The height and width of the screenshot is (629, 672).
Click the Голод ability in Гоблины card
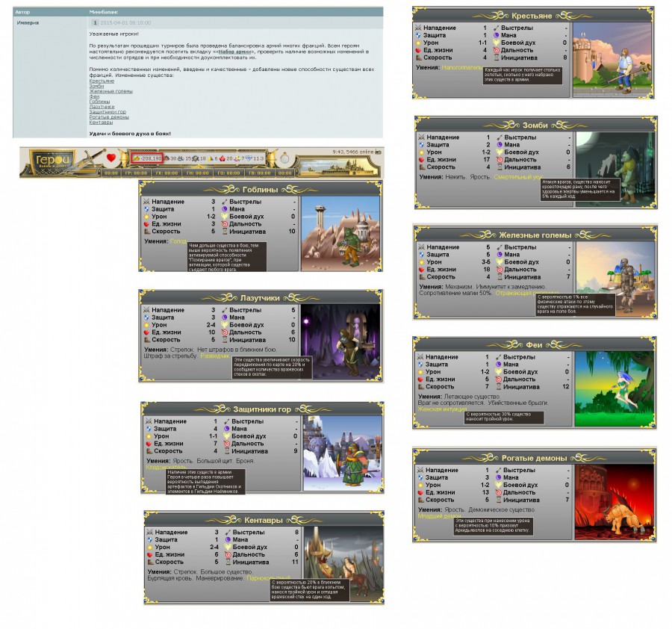[179, 241]
